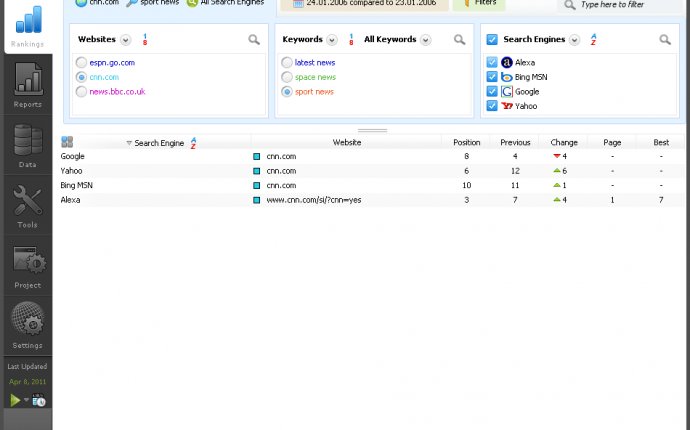Open the Settings globe icon
This screenshot has width=690, height=430.
pyautogui.click(x=27, y=324)
